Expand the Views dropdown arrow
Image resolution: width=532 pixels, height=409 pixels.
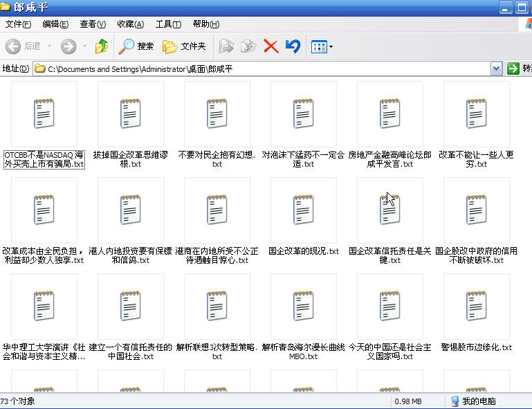pos(331,47)
